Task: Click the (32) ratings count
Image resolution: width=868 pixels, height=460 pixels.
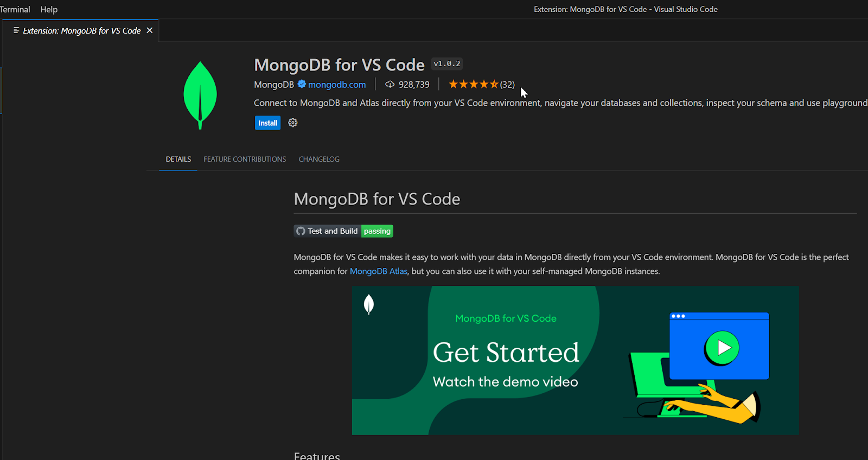Action: point(507,85)
